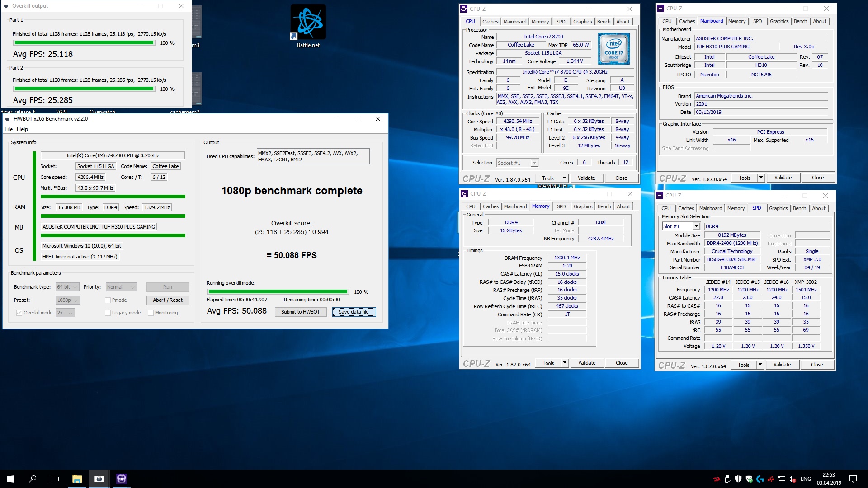The image size is (868, 488).
Task: Click Tools button in the SPD CPU-Z window
Action: click(x=743, y=365)
